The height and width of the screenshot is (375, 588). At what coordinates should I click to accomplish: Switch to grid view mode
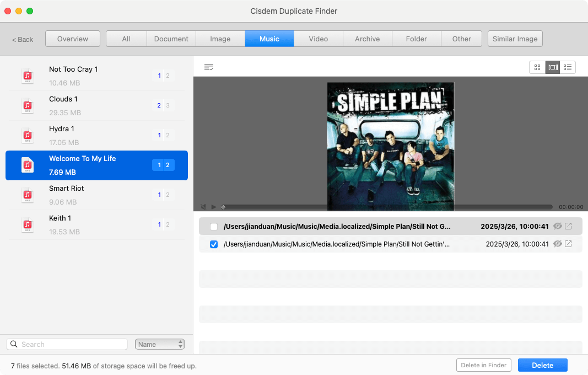coord(537,67)
